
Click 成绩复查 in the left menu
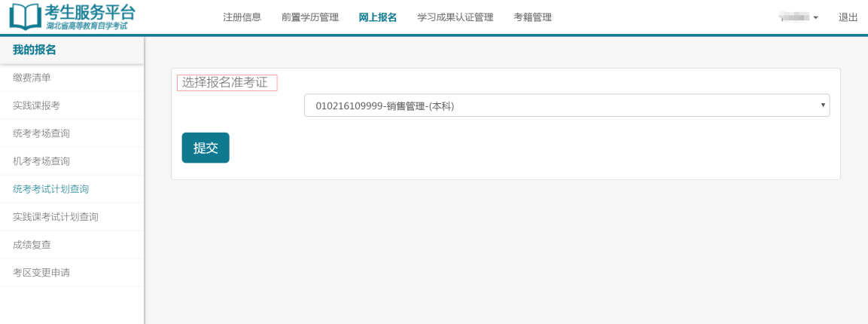click(32, 245)
